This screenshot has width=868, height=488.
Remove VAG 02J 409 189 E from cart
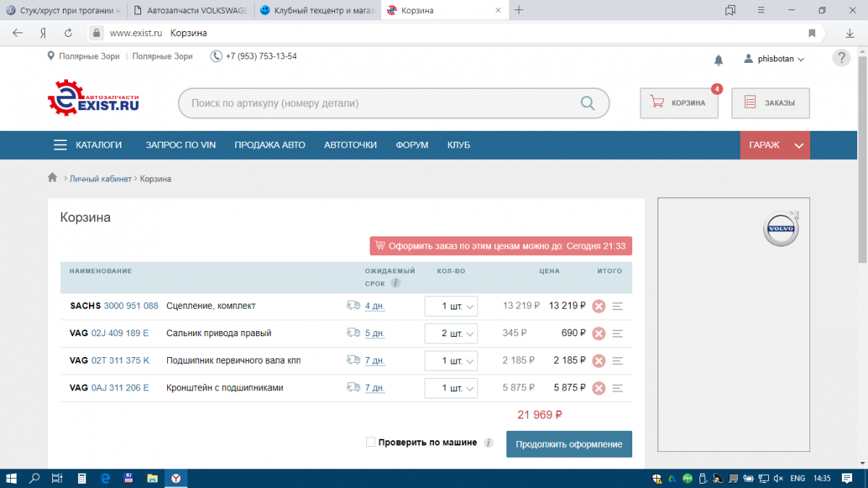pos(599,333)
